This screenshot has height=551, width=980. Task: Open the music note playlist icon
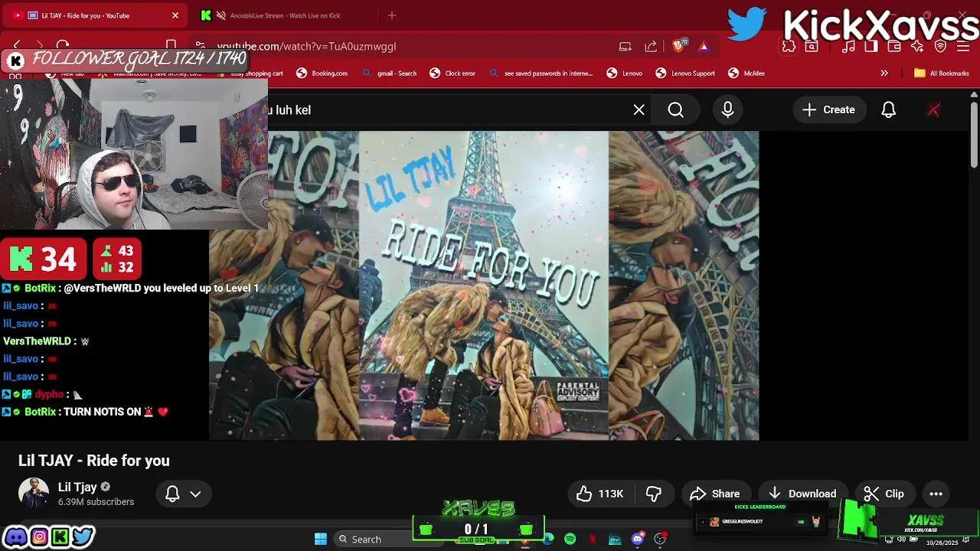click(x=848, y=47)
